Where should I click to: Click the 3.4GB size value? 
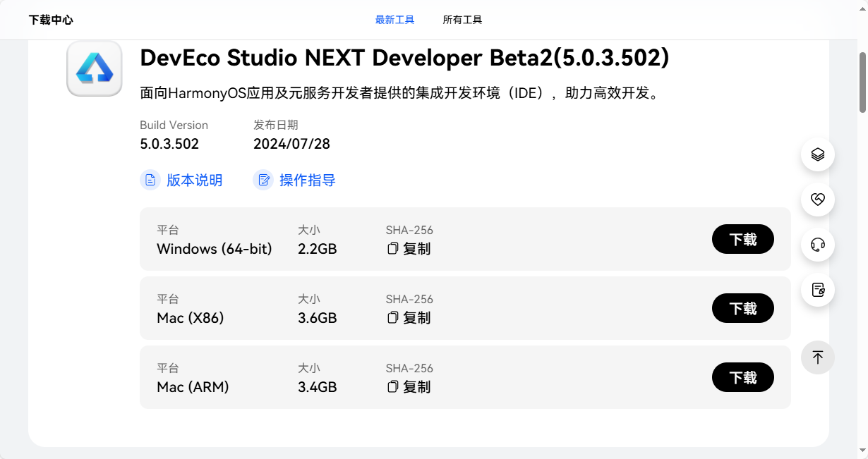pos(318,387)
